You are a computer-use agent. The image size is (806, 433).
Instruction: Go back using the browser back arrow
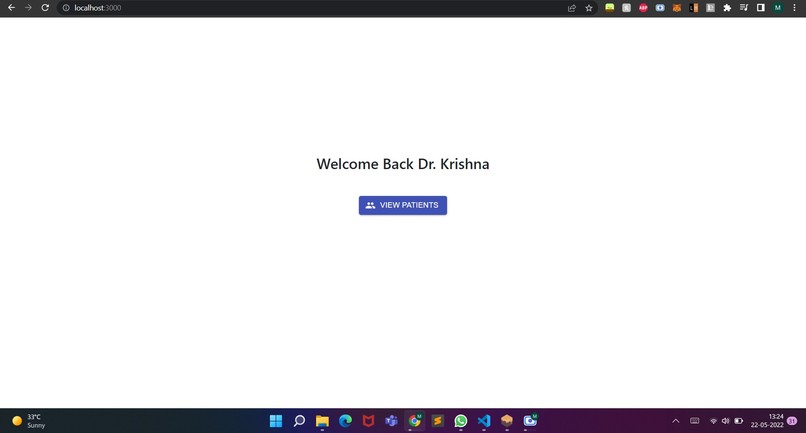click(x=11, y=8)
